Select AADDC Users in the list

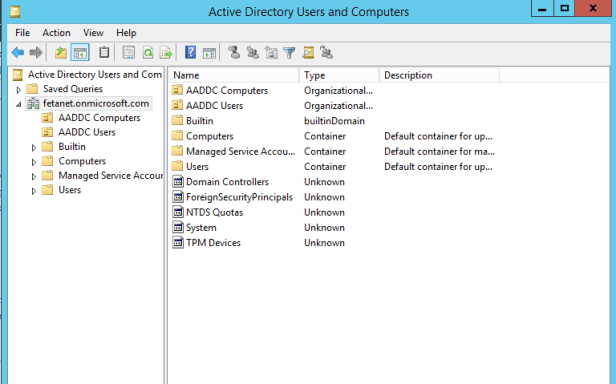pyautogui.click(x=214, y=105)
